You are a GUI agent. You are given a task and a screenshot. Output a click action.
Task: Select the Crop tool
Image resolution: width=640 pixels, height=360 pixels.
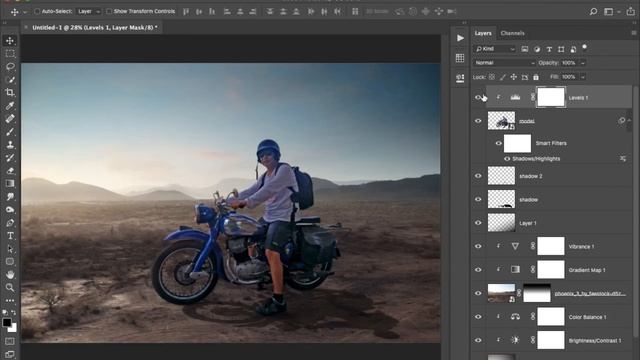coord(10,93)
